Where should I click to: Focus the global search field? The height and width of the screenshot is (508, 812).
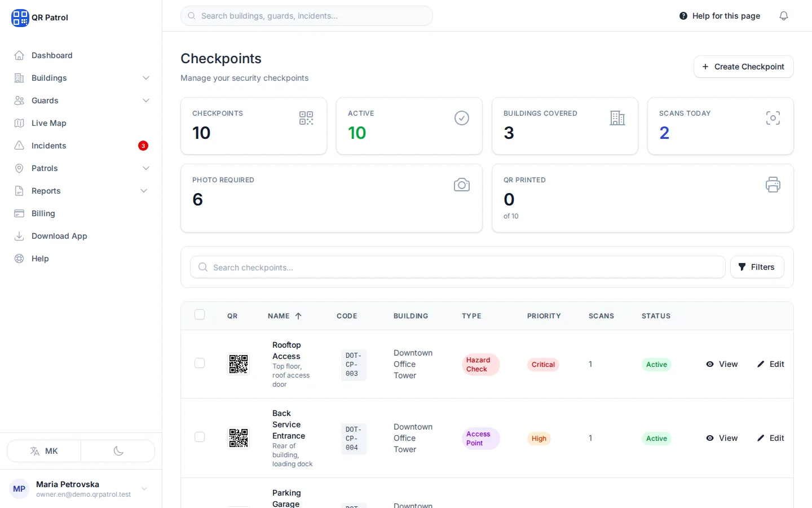(307, 16)
